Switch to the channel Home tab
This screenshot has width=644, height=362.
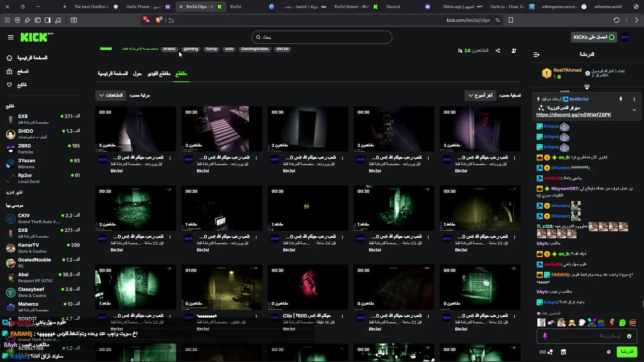point(113,73)
